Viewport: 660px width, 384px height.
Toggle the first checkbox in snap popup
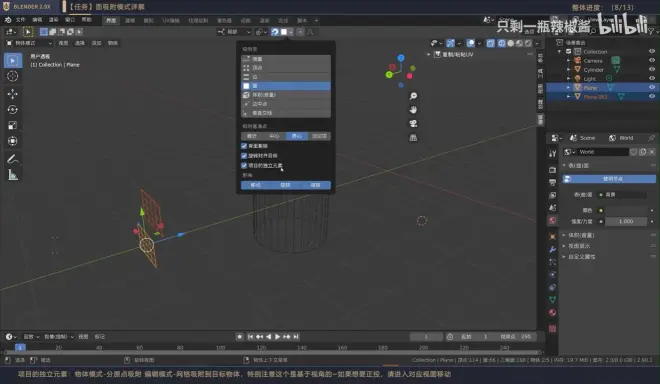[244, 146]
